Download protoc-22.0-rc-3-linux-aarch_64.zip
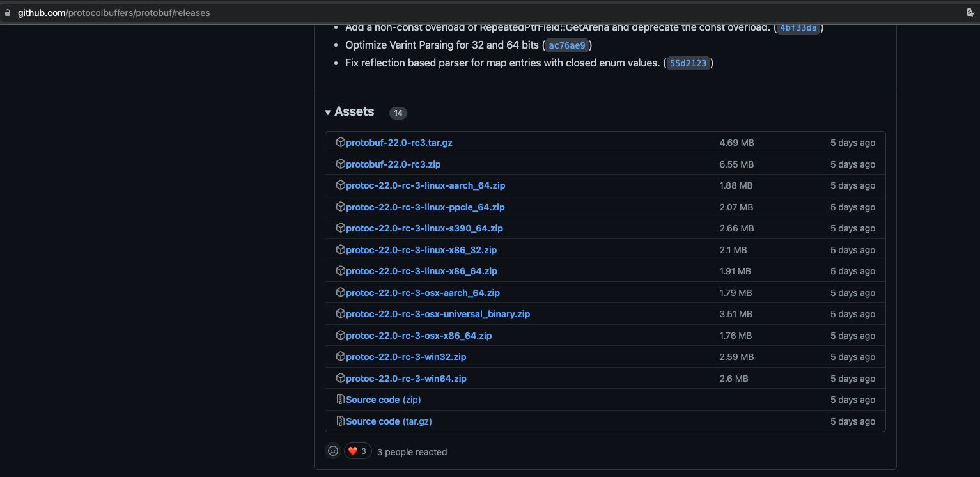980x477 pixels. coord(425,185)
